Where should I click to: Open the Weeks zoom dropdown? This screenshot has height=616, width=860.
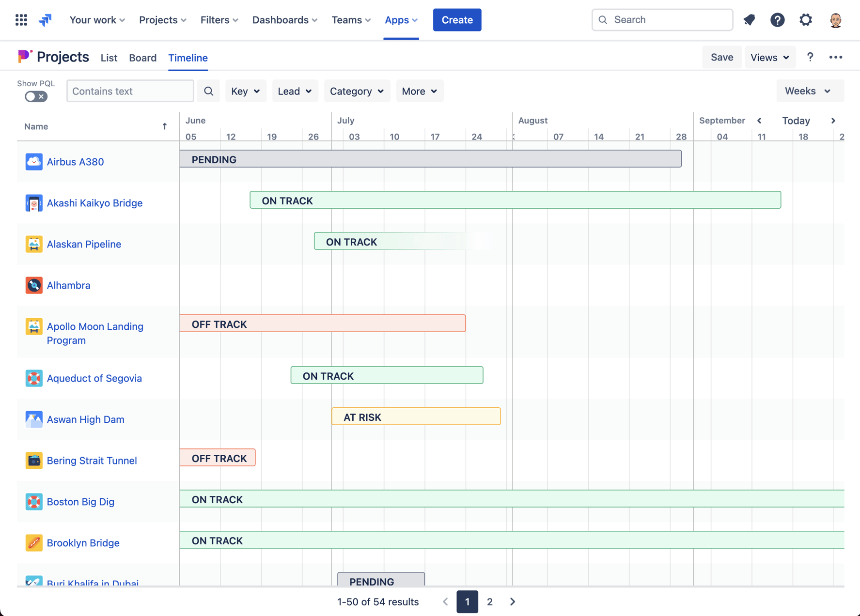(810, 91)
